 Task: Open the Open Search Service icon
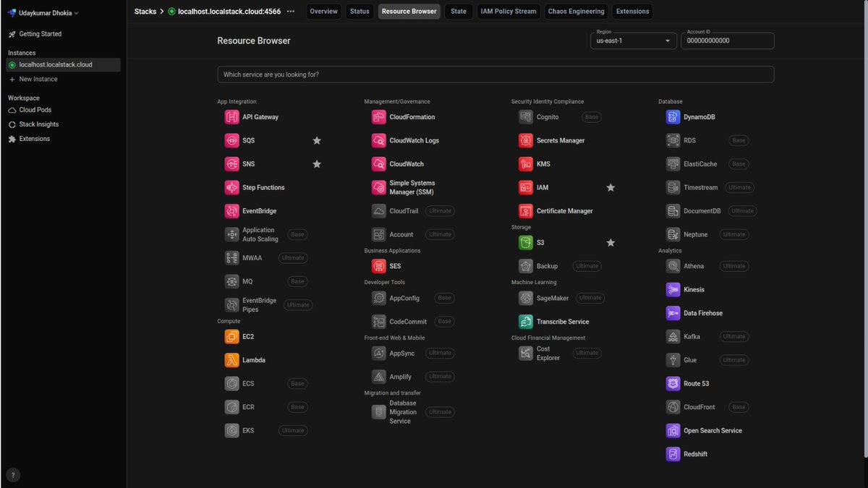(x=673, y=431)
